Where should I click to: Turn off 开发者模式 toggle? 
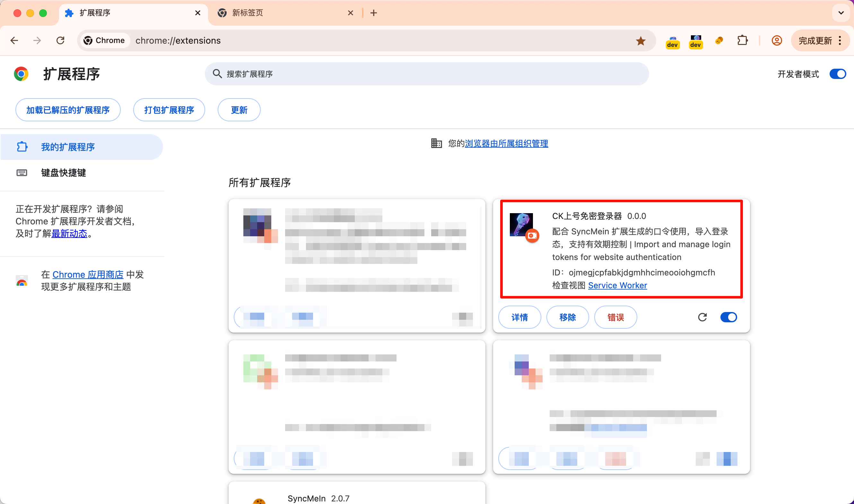pos(837,74)
